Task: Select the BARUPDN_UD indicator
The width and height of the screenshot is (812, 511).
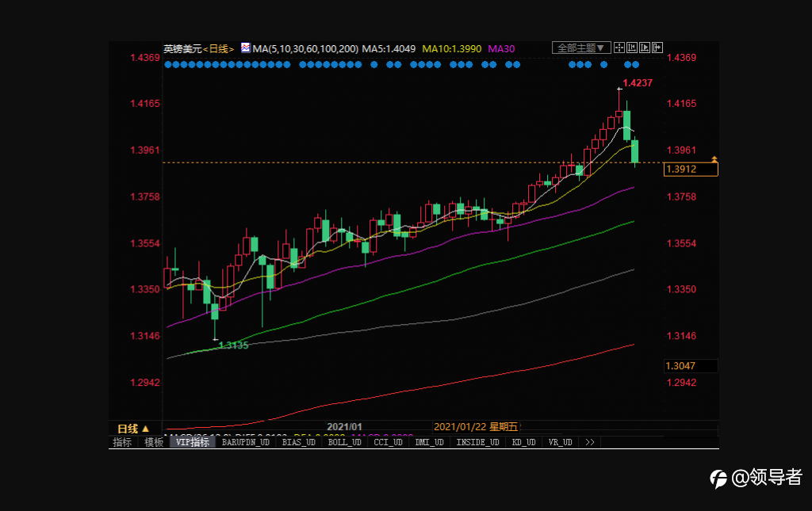Action: point(246,442)
